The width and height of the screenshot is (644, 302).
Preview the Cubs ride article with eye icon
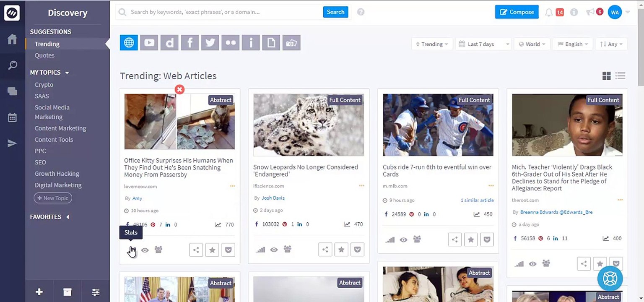(x=403, y=240)
